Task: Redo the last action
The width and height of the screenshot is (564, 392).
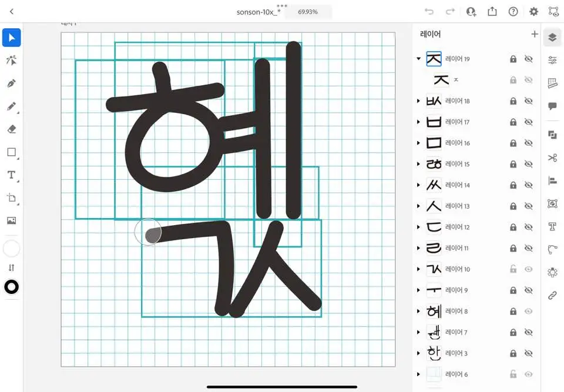Action: [x=450, y=12]
